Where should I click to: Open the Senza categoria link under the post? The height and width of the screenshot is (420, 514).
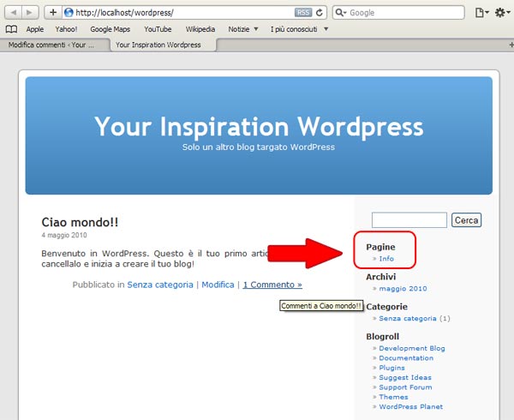coord(160,285)
